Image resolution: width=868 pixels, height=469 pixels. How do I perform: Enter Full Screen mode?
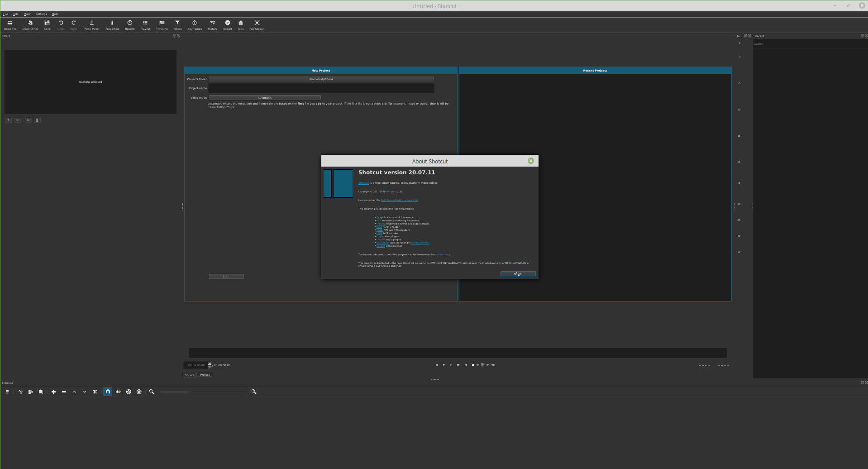pos(257,24)
